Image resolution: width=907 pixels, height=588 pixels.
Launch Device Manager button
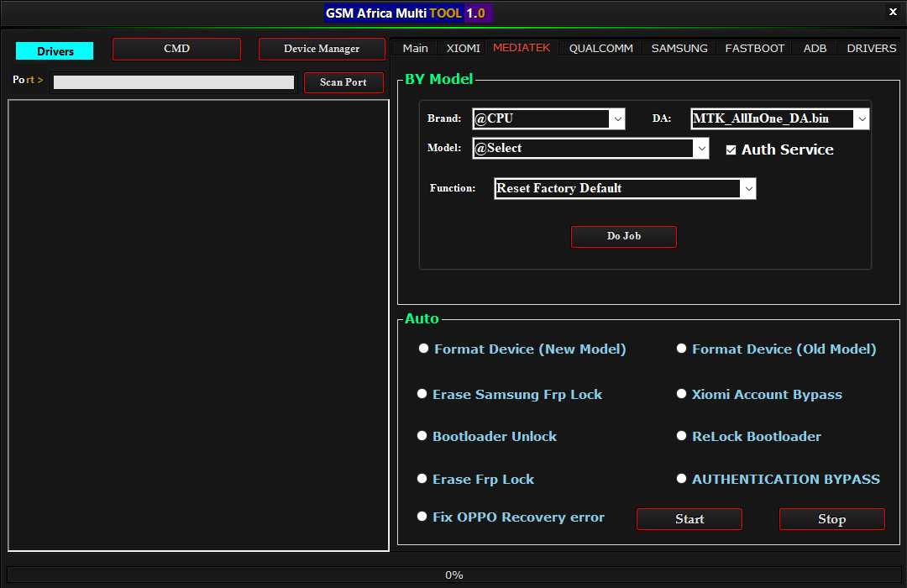[x=322, y=49]
